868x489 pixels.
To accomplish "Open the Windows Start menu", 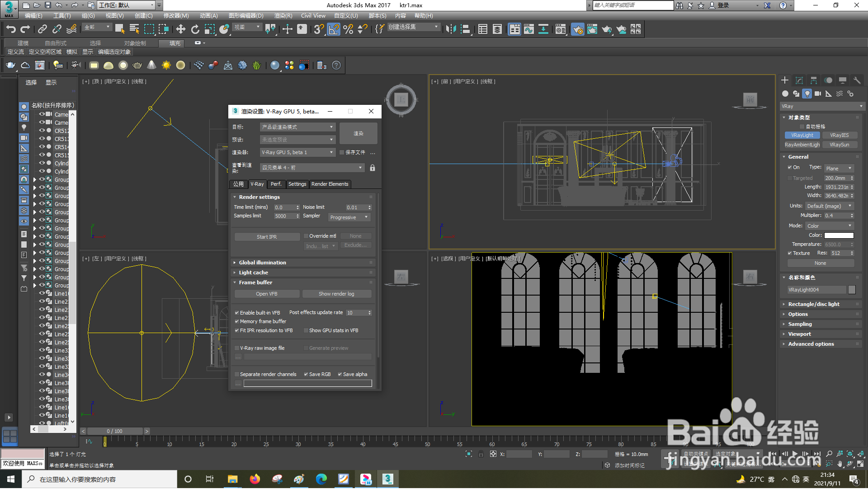I will 11,479.
